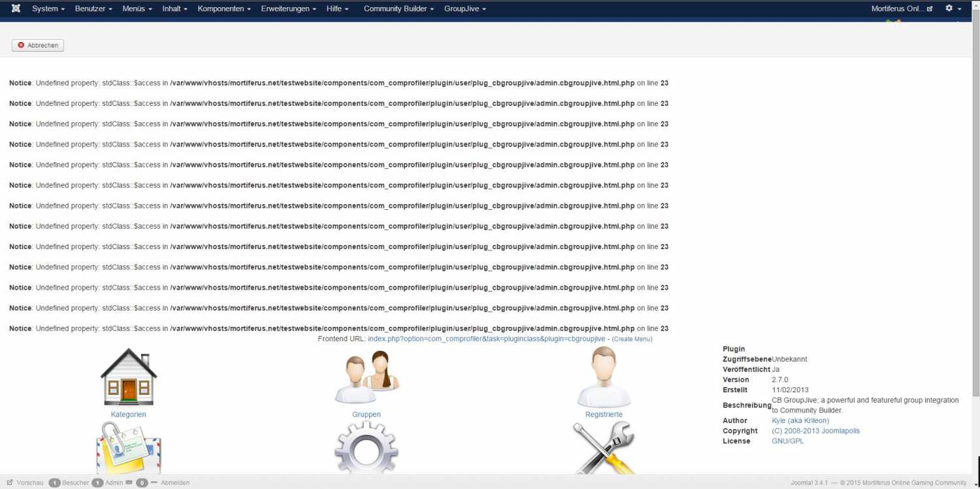This screenshot has width=980, height=489.
Task: Click the Vorschau external-link icon
Action: pos(10,482)
